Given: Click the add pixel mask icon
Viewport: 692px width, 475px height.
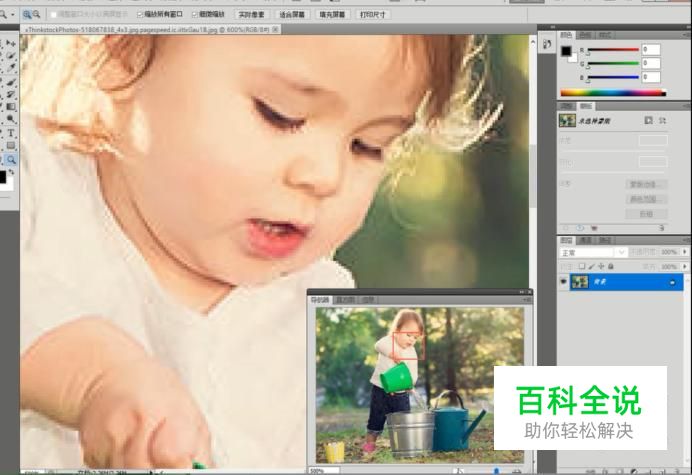Looking at the screenshot, I should click(648, 120).
